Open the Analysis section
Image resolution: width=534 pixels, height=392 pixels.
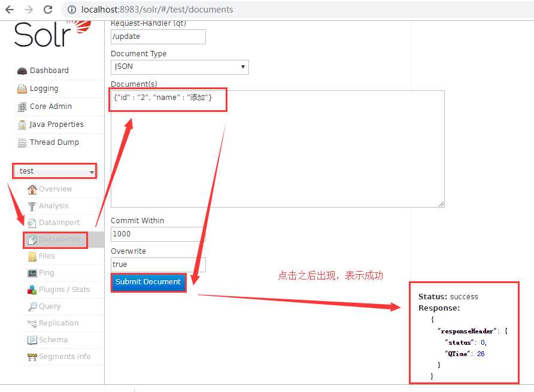54,206
